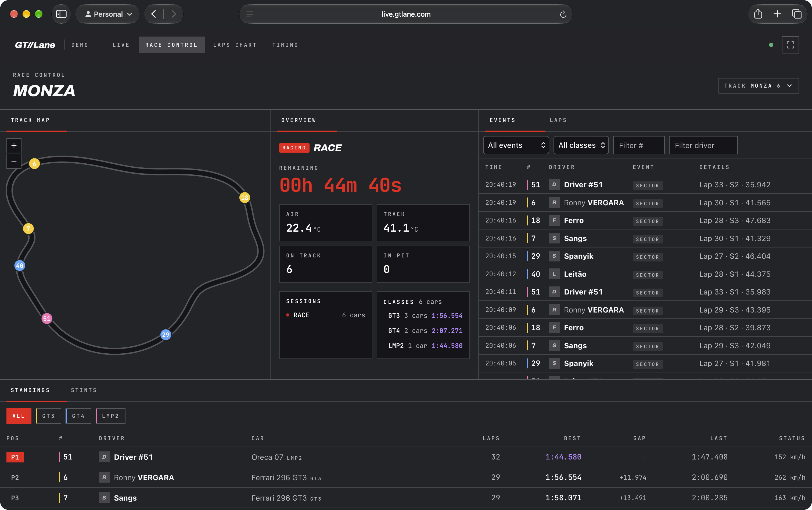Click the address bar URL
Viewport: 812px width, 510px height.
406,14
